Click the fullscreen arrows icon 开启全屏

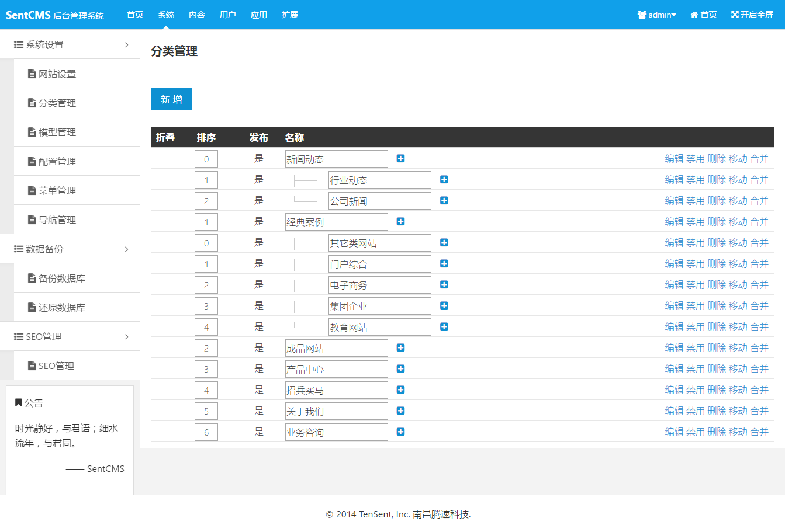click(735, 15)
